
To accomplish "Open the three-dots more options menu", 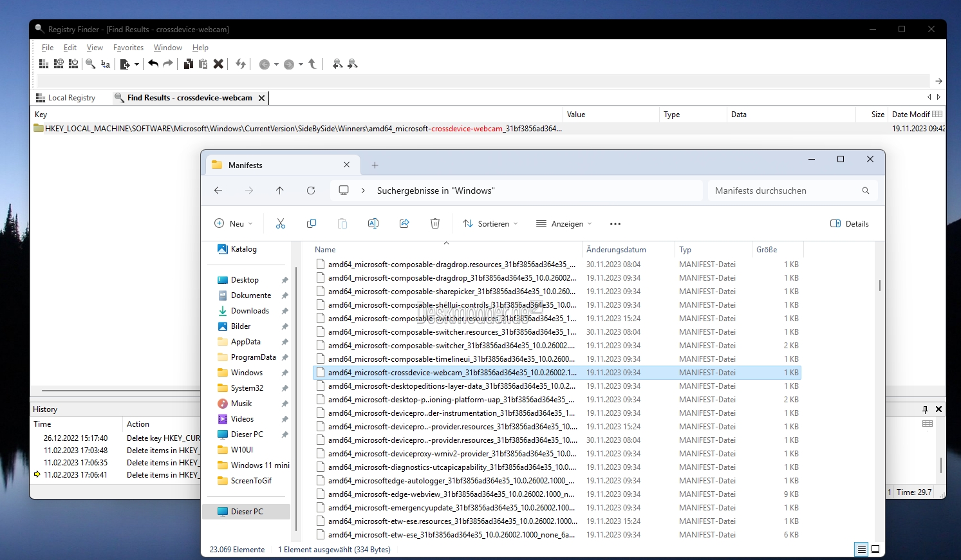I will 615,223.
